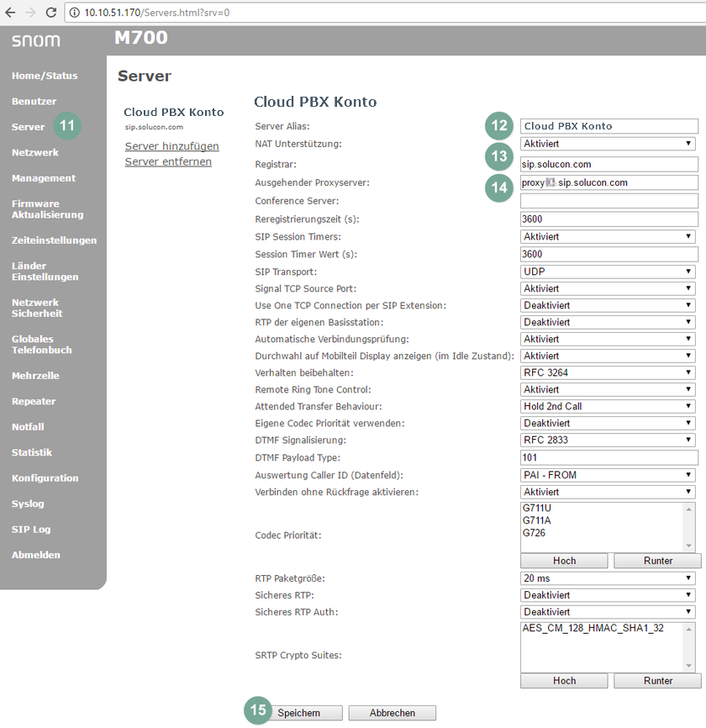Click the site info icon in address bar
706x728 pixels.
(74, 13)
